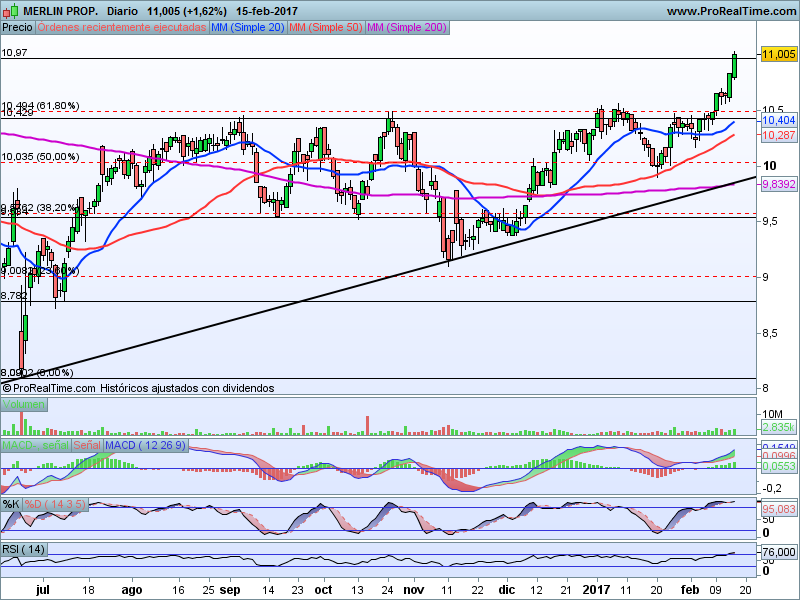
Task: Click the jul month on the time axis
Action: click(43, 590)
